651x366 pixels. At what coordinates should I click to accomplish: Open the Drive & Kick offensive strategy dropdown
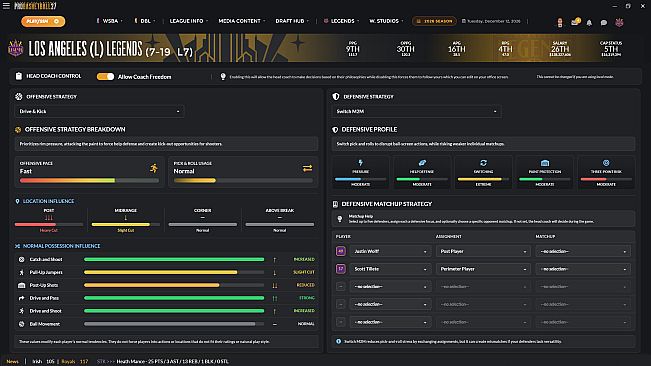point(100,111)
